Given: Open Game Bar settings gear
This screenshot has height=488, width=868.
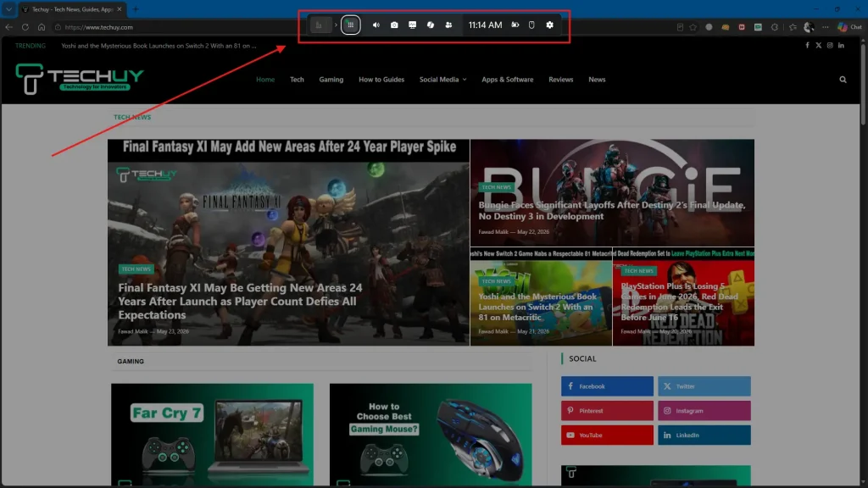Looking at the screenshot, I should point(549,25).
